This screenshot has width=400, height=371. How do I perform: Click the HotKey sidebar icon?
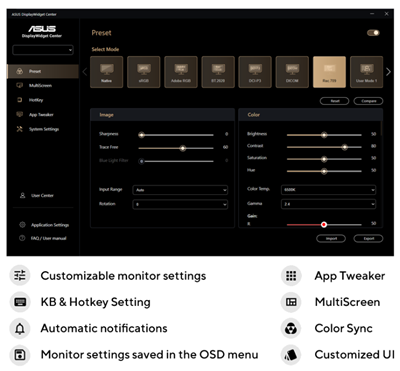click(x=20, y=100)
